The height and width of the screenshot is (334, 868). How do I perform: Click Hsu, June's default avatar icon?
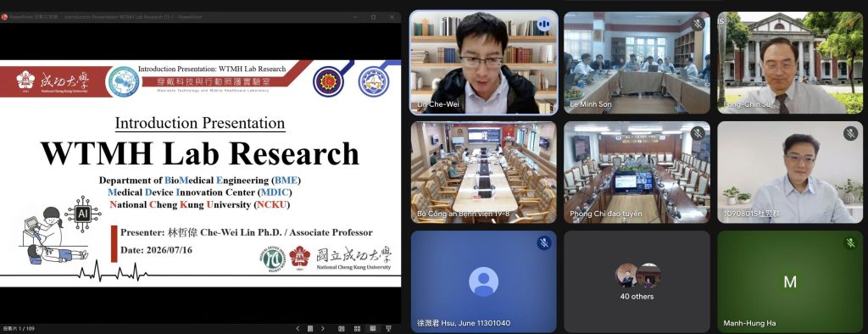click(483, 281)
